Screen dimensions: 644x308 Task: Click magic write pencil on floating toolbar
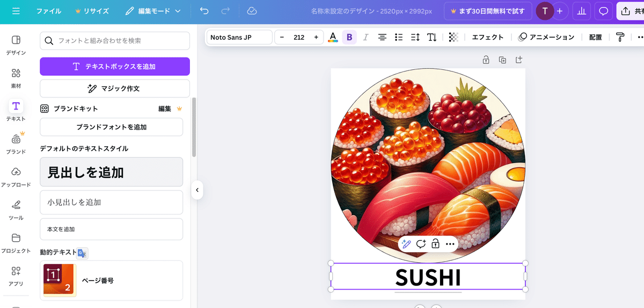click(x=406, y=244)
